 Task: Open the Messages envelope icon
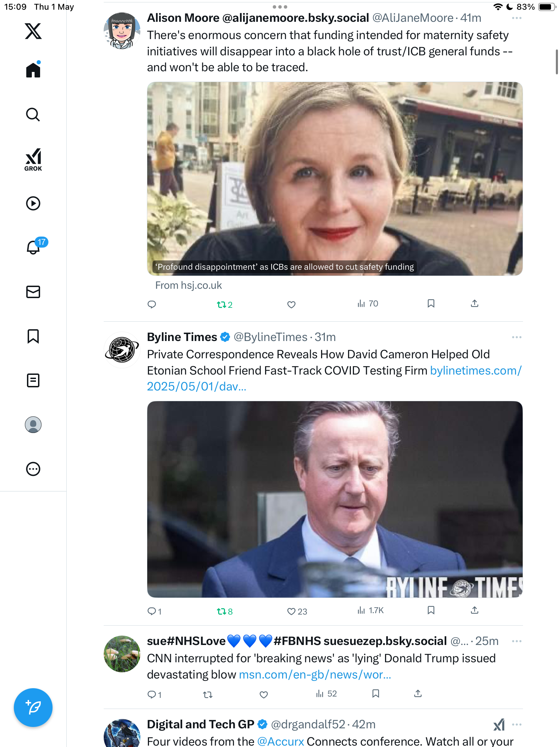pyautogui.click(x=33, y=292)
